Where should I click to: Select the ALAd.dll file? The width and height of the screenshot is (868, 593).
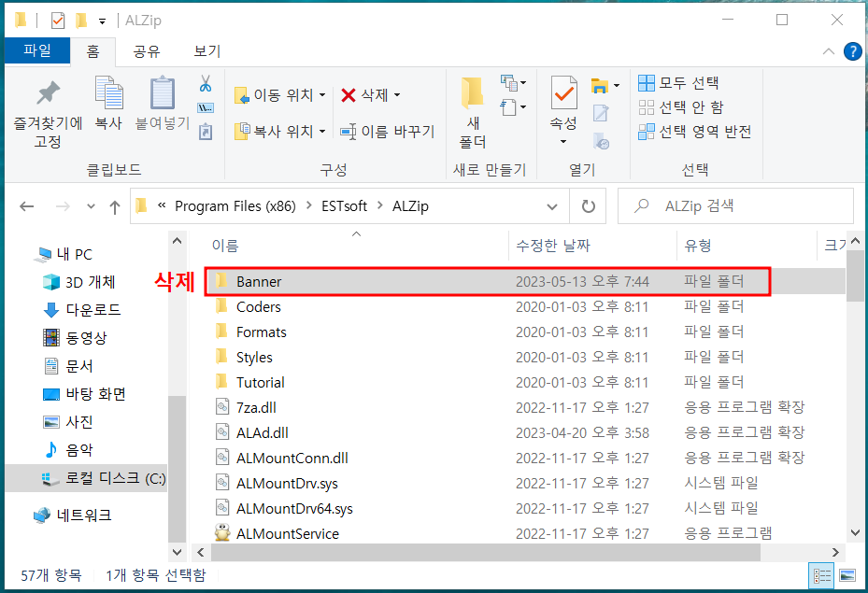click(263, 432)
